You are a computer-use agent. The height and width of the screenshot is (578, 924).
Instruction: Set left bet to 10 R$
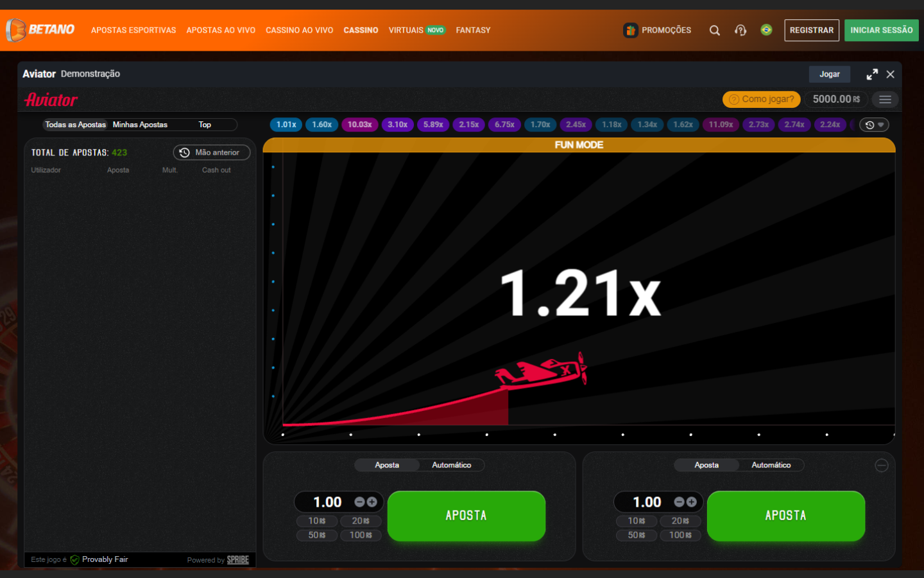pos(317,521)
